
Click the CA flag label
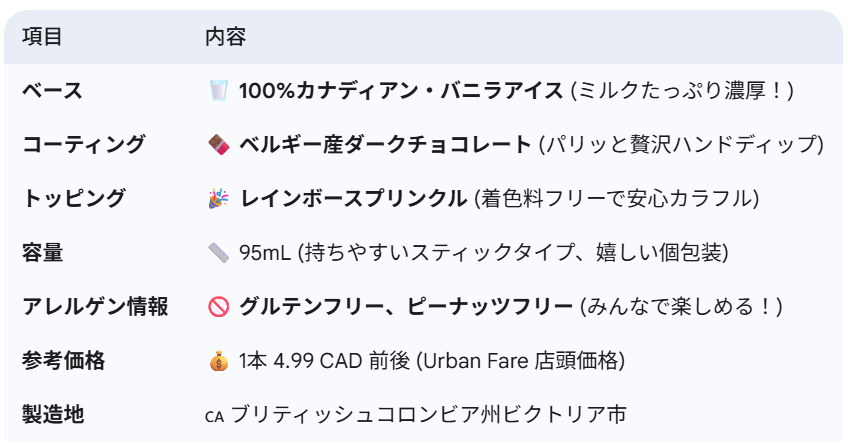[214, 417]
